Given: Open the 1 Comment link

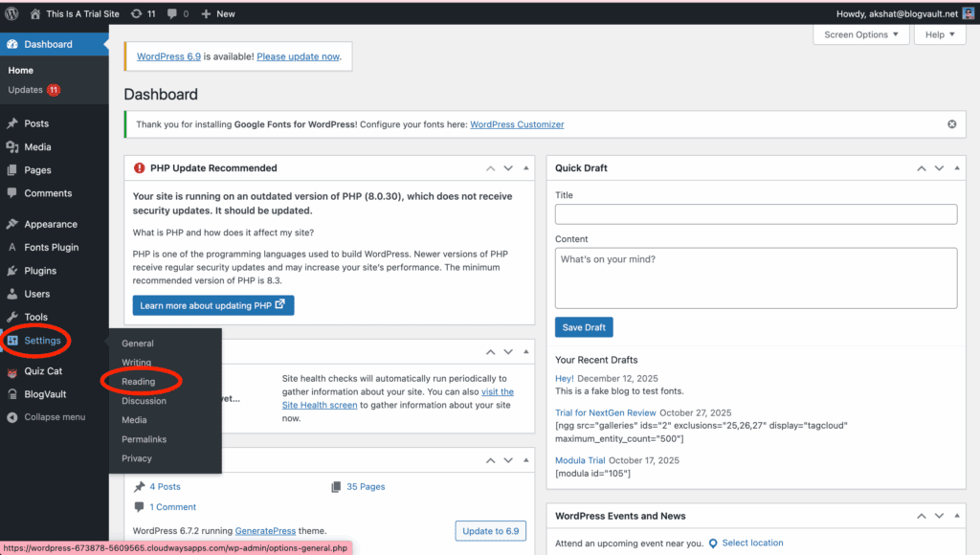Looking at the screenshot, I should point(172,507).
